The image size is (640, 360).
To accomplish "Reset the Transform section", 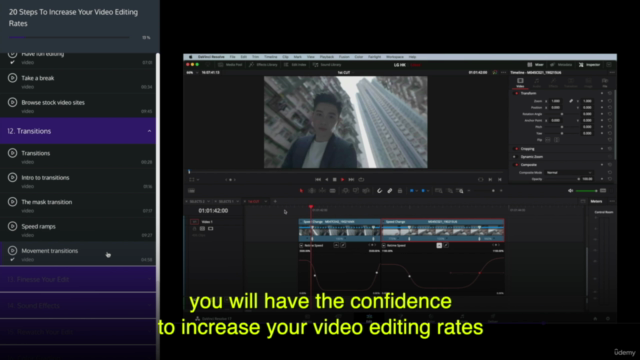I will point(610,93).
